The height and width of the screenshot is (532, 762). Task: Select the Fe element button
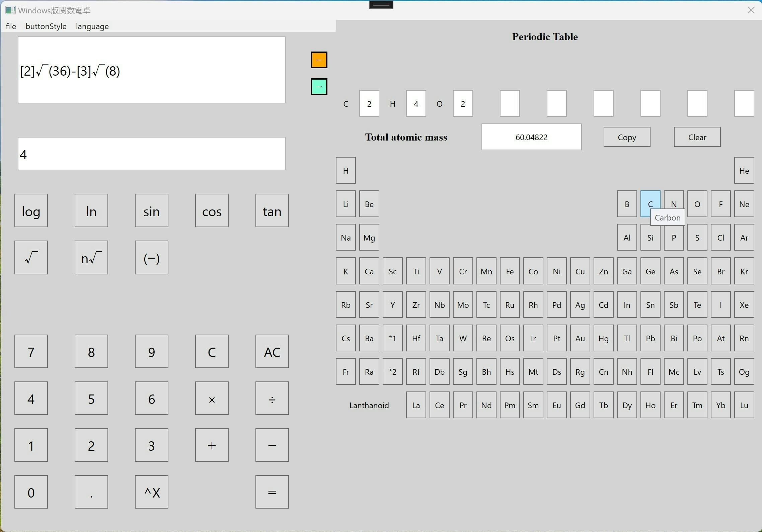[x=510, y=271]
